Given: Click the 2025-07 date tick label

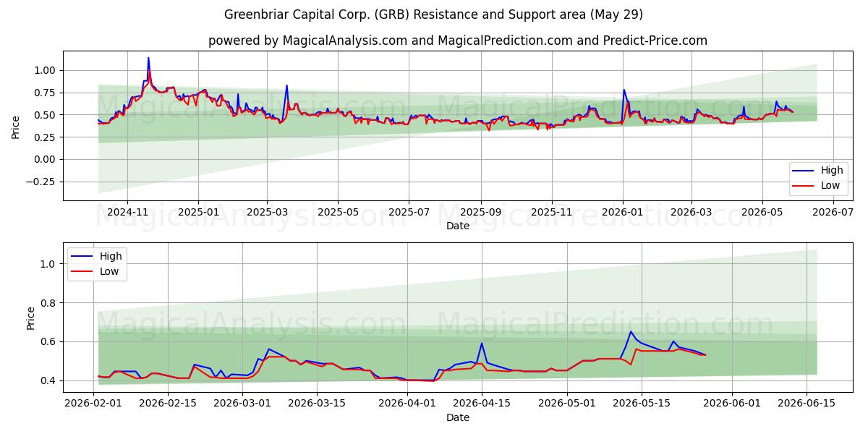Looking at the screenshot, I should coord(409,212).
